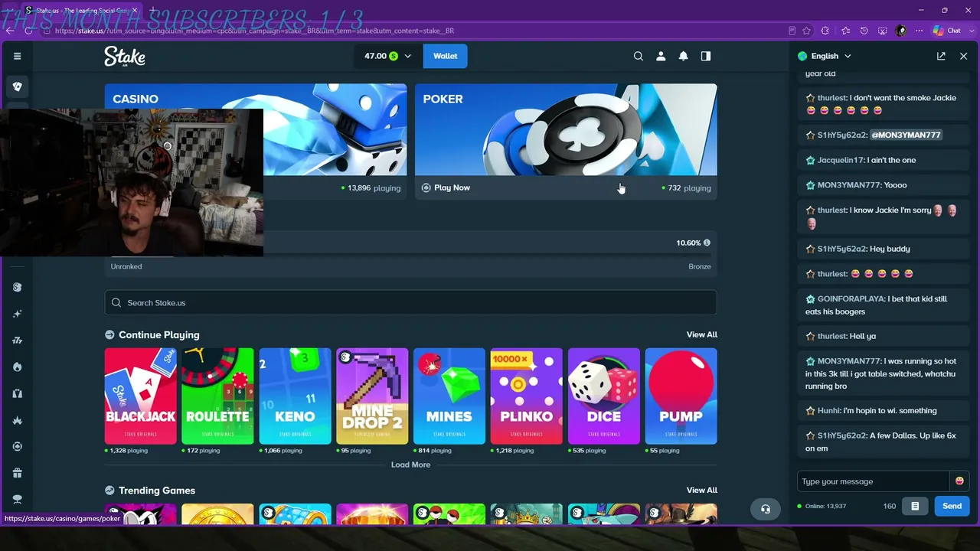Toggle the side panel icon beside the bell
This screenshot has height=551, width=980.
coord(706,56)
